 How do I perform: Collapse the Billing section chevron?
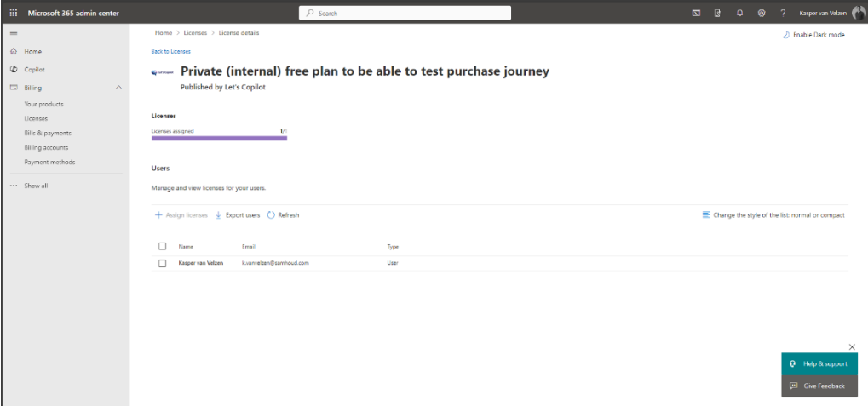[x=118, y=88]
